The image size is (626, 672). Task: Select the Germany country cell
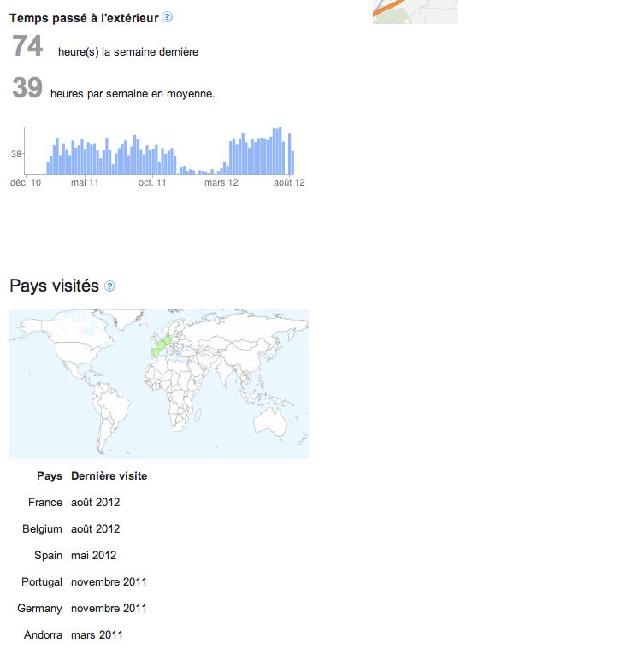(40, 609)
